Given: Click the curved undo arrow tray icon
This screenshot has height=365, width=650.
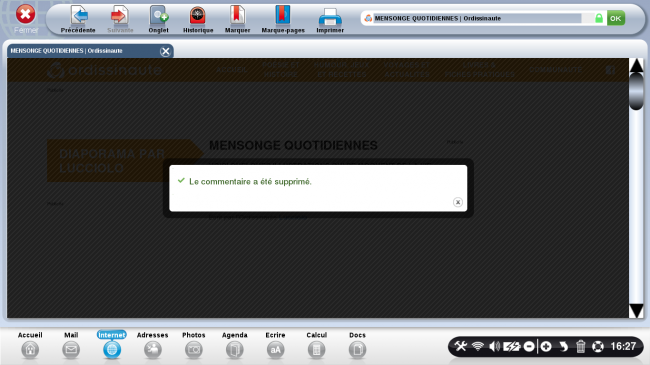Looking at the screenshot, I should 563,346.
